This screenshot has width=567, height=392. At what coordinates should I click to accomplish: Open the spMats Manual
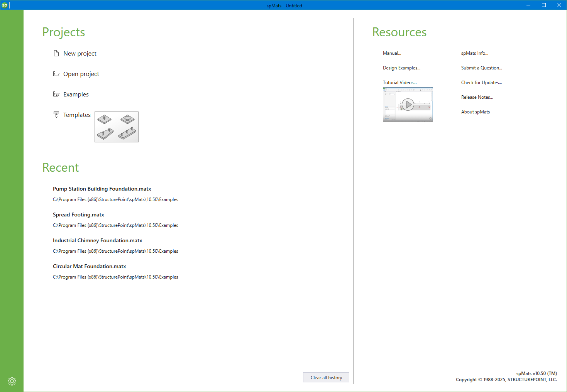(x=392, y=53)
